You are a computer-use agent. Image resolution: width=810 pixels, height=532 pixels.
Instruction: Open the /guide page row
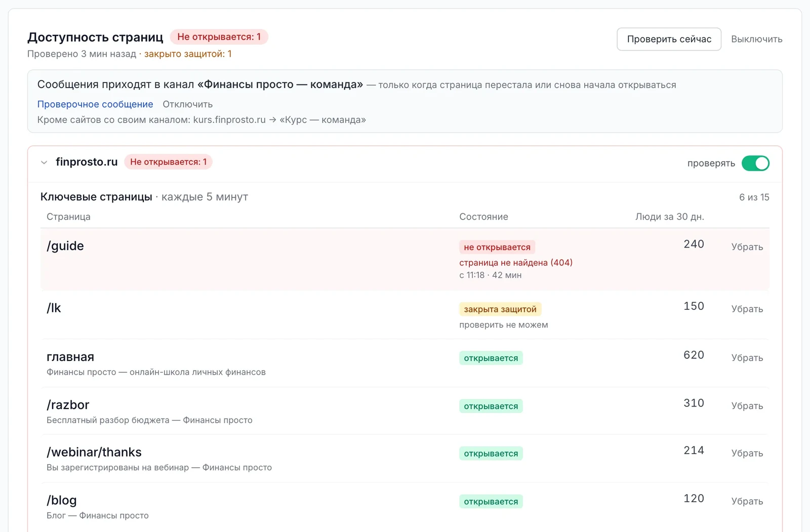(x=404, y=259)
